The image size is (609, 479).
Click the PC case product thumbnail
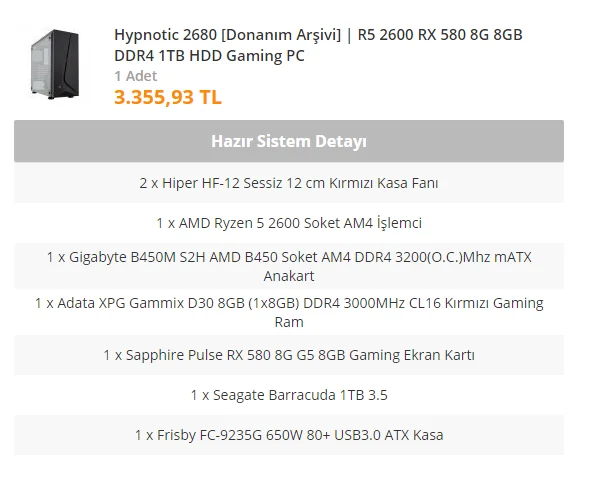click(x=53, y=64)
